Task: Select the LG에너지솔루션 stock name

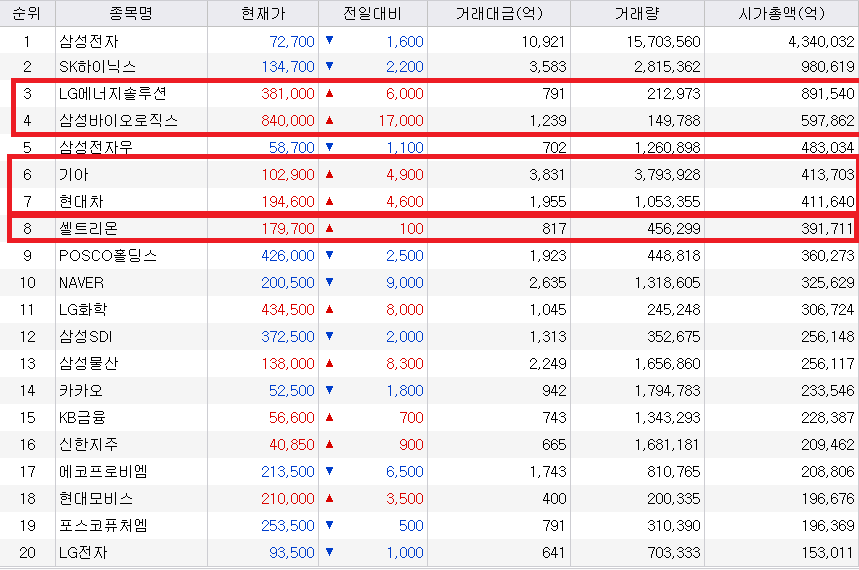Action: (112, 93)
